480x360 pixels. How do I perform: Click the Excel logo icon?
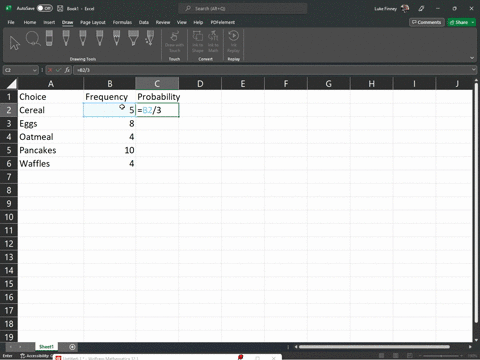coord(9,8)
